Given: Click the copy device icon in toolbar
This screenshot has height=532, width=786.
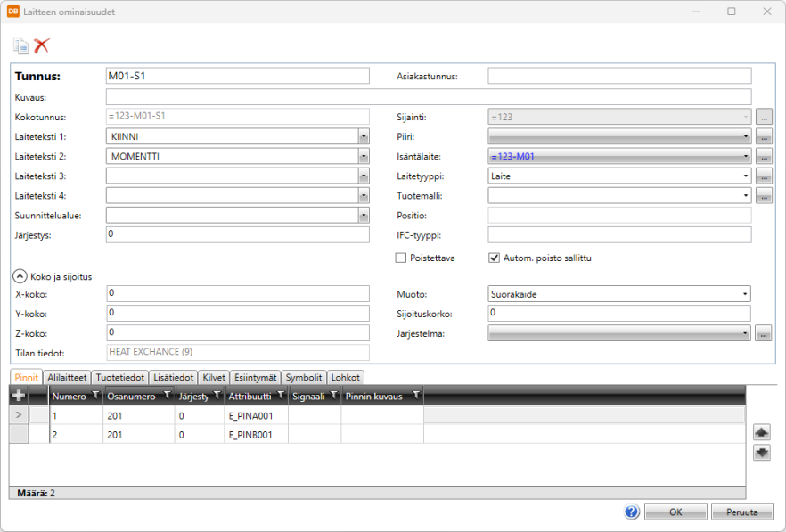Looking at the screenshot, I should tap(20, 46).
